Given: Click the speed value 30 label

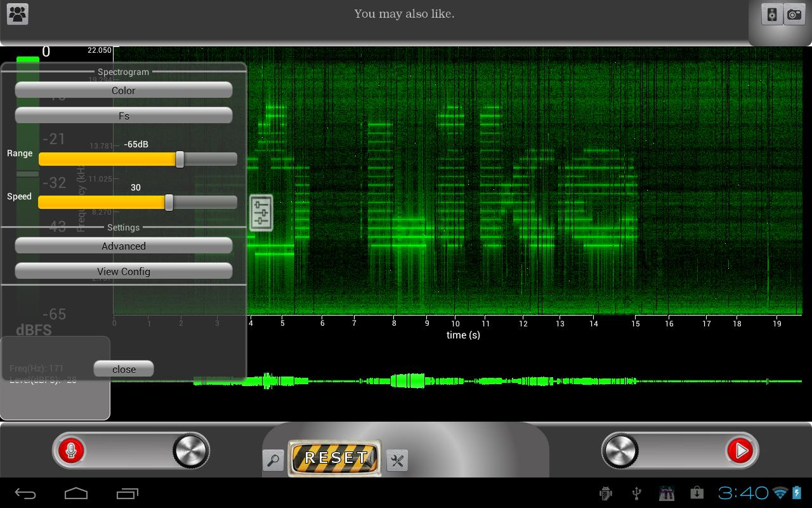Looking at the screenshot, I should pos(136,188).
